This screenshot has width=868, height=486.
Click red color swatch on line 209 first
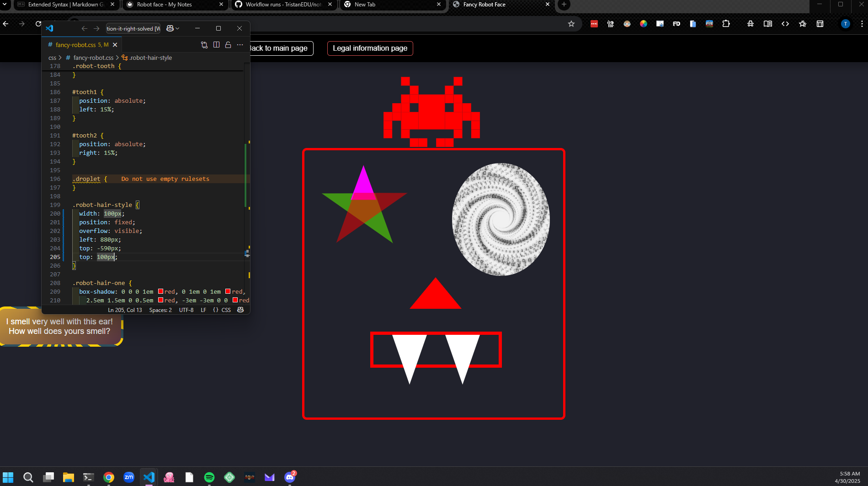pos(161,291)
